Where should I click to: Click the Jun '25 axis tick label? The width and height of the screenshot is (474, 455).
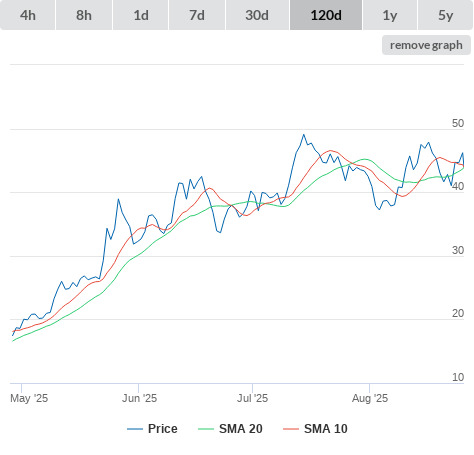139,398
